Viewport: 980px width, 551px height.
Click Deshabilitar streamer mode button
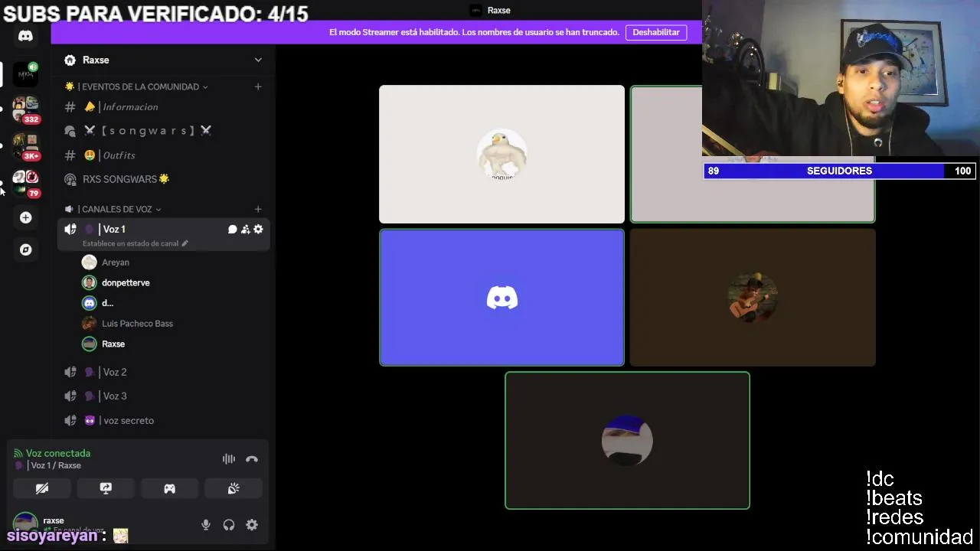pyautogui.click(x=656, y=32)
